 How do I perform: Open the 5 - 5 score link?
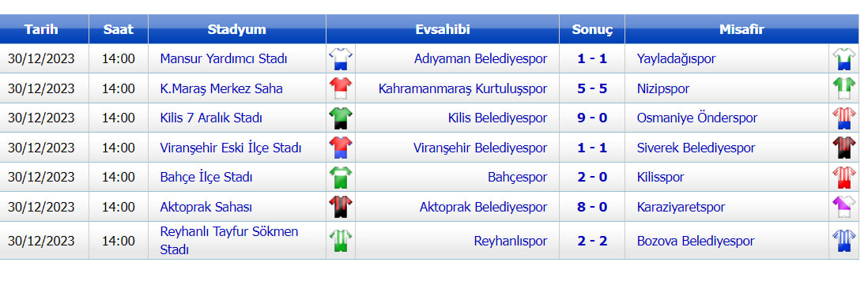[x=592, y=88]
